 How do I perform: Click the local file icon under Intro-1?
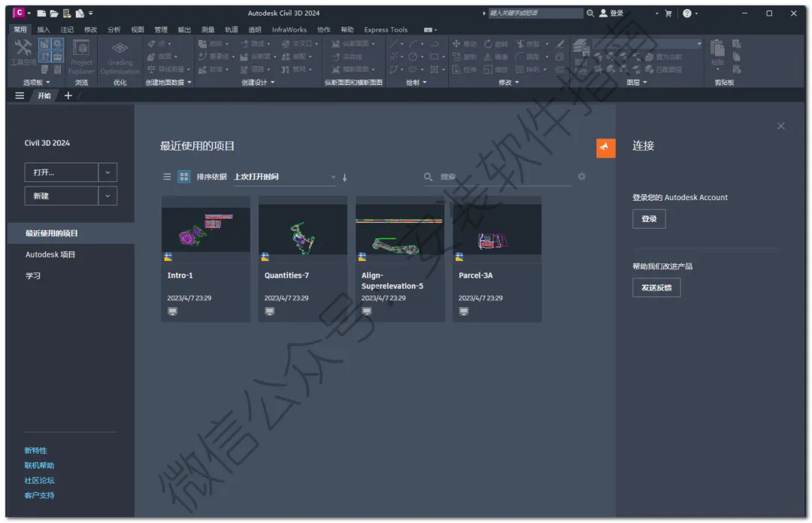(x=172, y=311)
